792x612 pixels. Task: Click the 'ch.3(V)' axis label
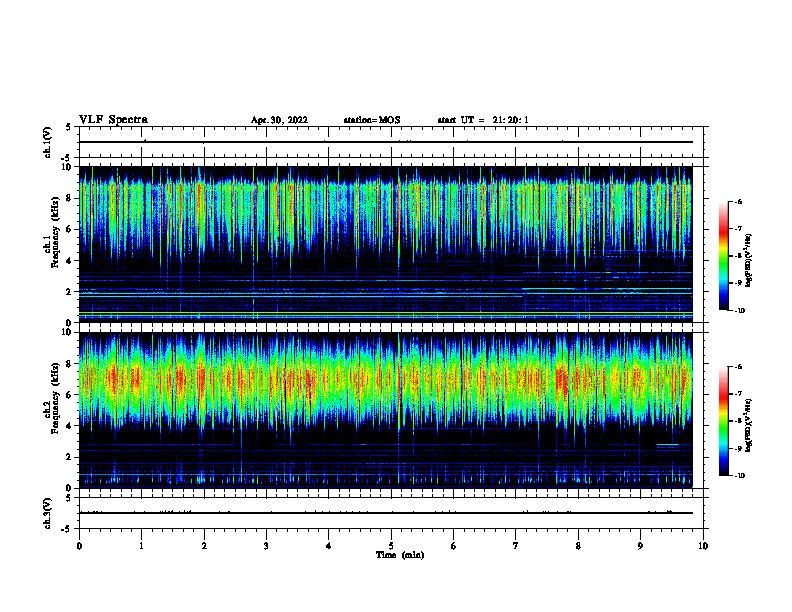tap(47, 513)
